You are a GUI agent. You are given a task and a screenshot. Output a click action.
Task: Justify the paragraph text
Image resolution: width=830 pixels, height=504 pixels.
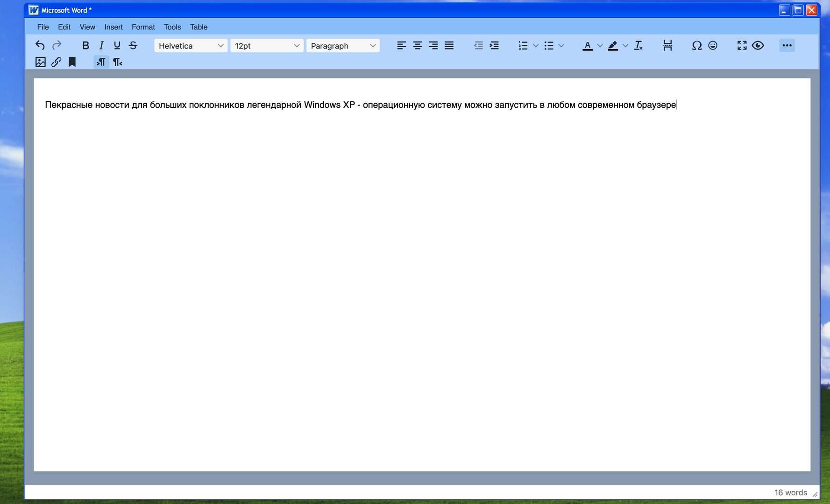[x=449, y=45]
